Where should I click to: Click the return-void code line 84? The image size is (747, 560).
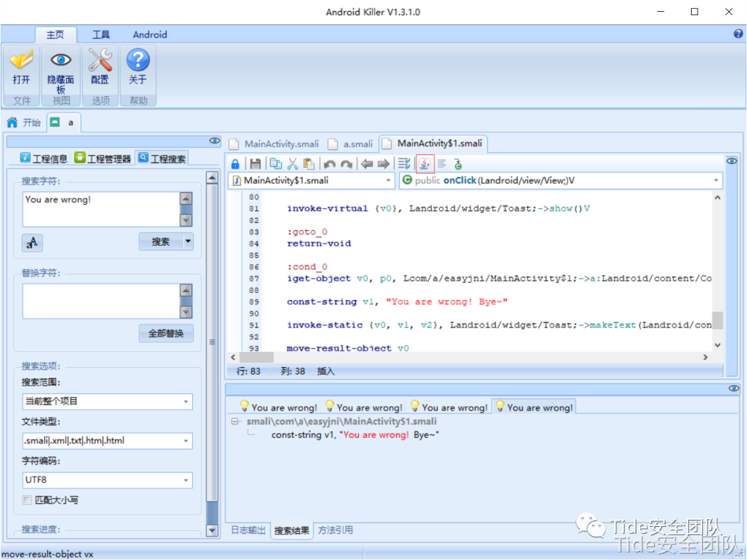319,243
